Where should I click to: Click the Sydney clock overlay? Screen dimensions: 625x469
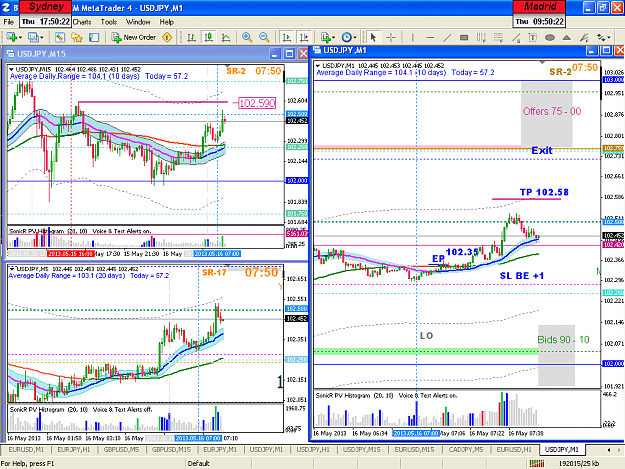click(46, 14)
